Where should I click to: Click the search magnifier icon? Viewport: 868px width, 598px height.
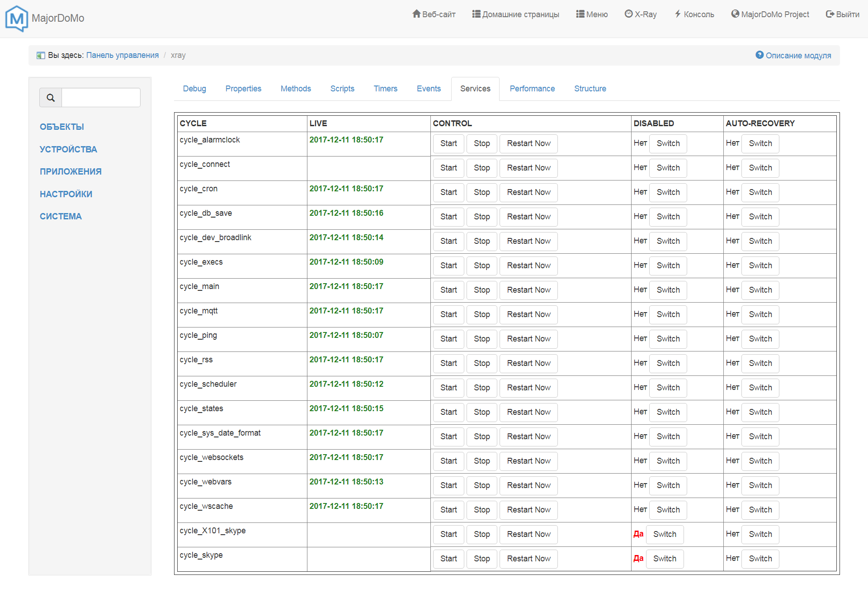tap(51, 98)
